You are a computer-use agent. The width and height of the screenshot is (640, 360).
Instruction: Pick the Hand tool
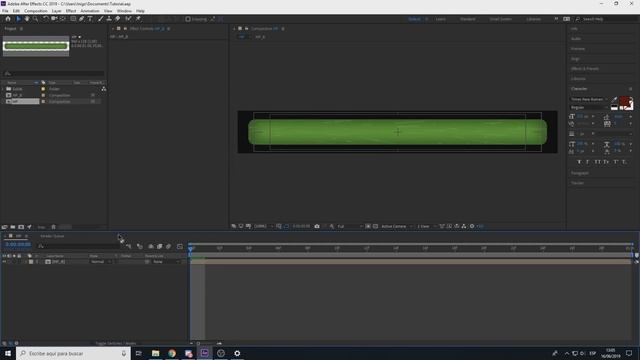click(27, 19)
